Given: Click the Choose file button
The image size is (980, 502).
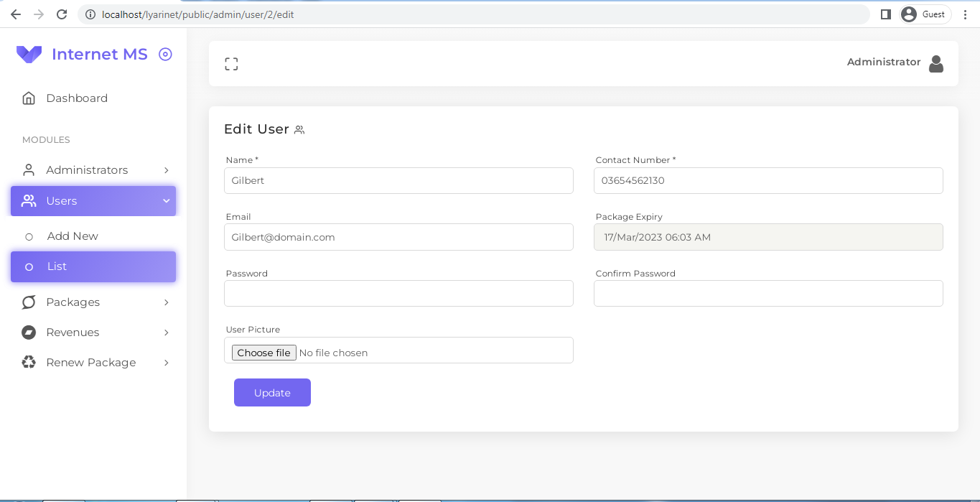Looking at the screenshot, I should pyautogui.click(x=263, y=352).
